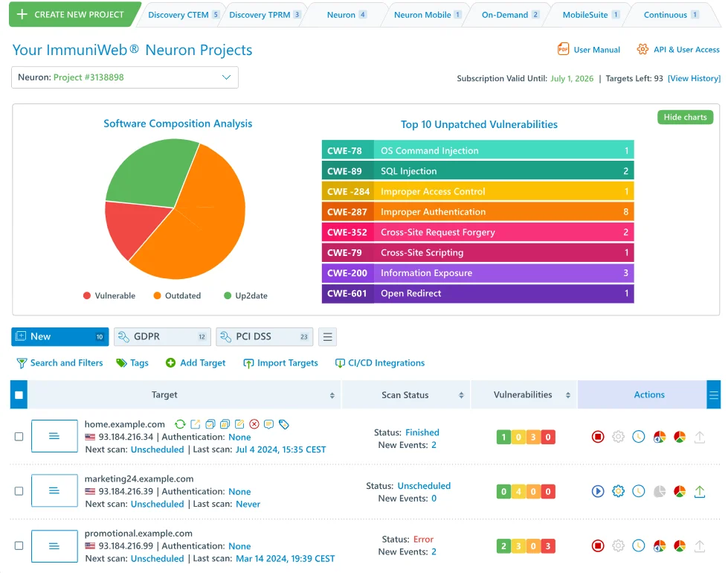
Task: Open schedule clock for home.example.com
Action: tap(639, 437)
